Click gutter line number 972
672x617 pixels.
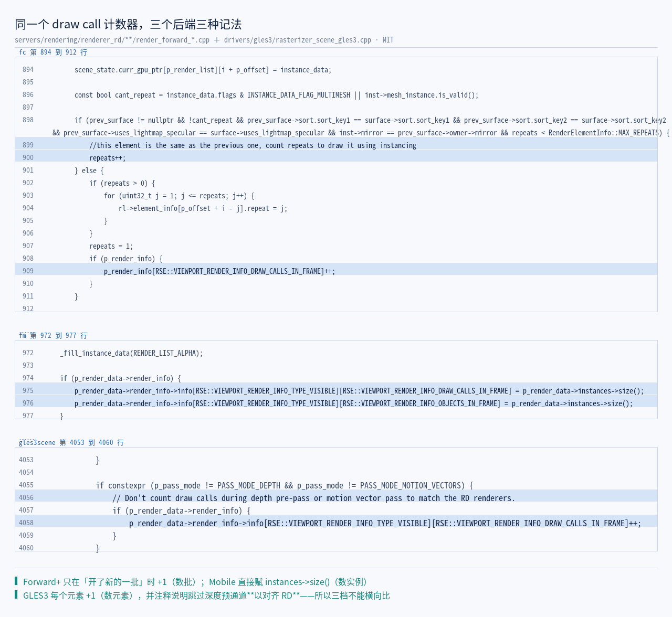point(28,353)
